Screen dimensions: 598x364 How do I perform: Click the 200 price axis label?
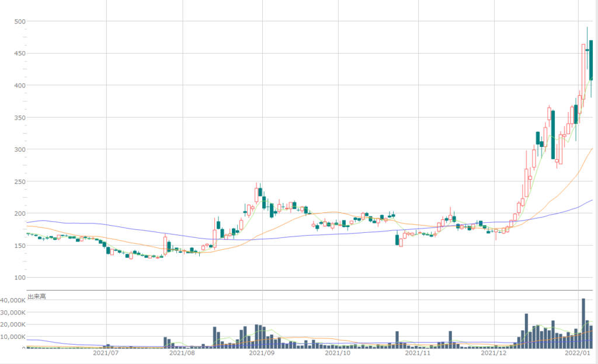(20, 213)
